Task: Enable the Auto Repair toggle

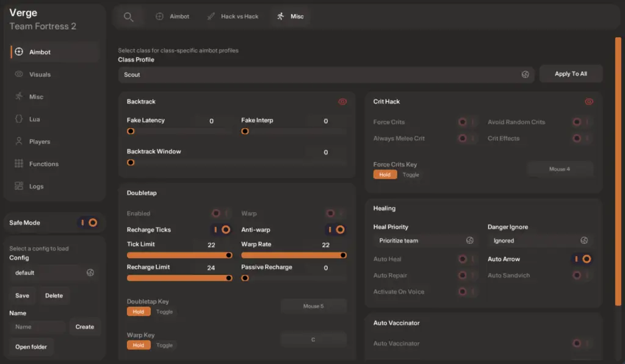Action: (x=468, y=275)
